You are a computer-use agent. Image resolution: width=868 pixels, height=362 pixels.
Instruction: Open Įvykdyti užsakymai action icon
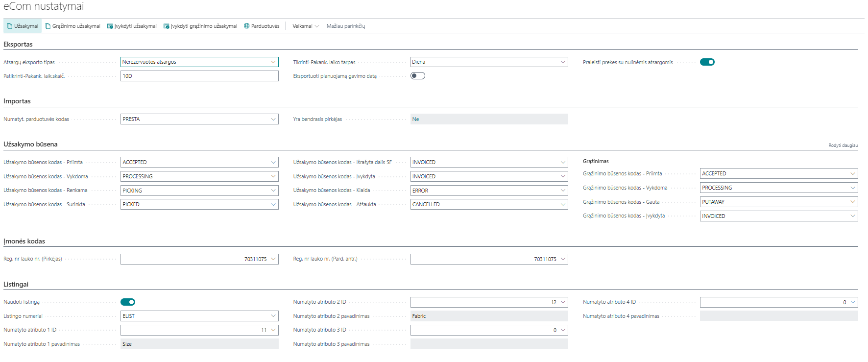click(x=110, y=26)
